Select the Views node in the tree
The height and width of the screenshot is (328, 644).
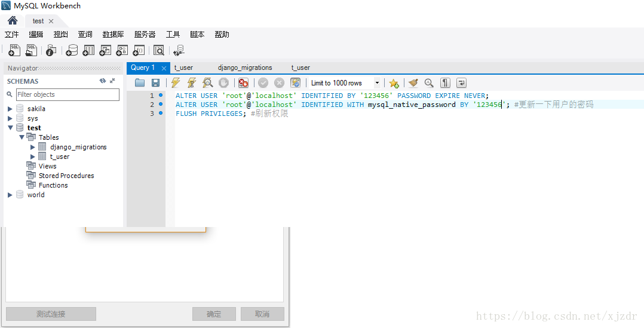(47, 166)
